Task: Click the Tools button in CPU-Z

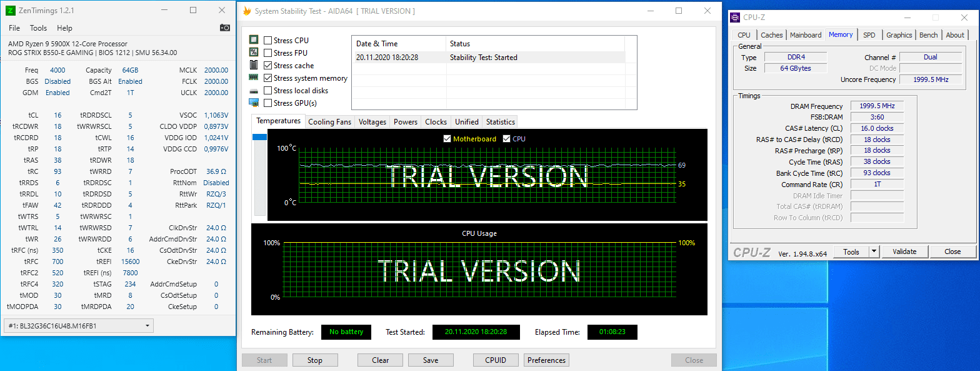Action: (x=851, y=252)
